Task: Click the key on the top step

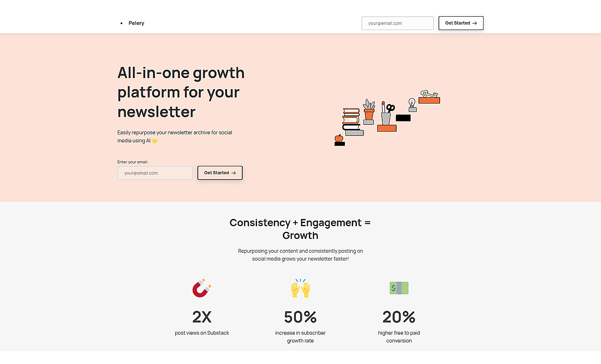Action: point(429,94)
